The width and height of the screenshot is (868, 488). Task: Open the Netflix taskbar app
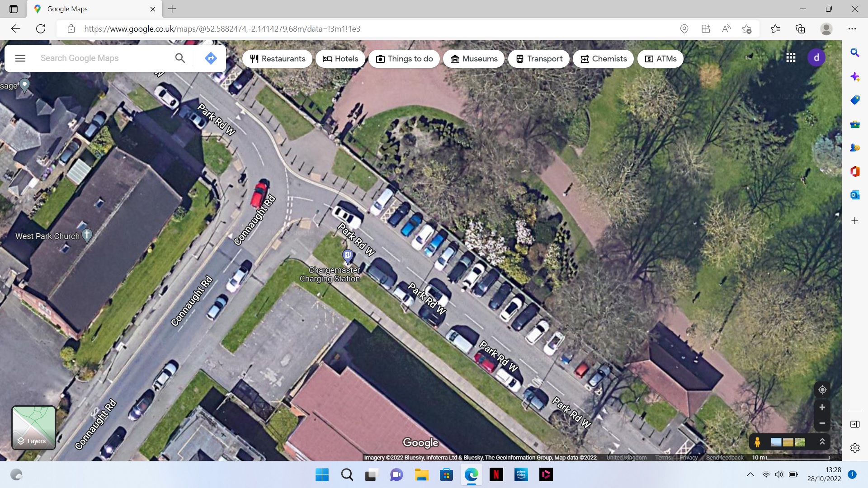coord(496,474)
